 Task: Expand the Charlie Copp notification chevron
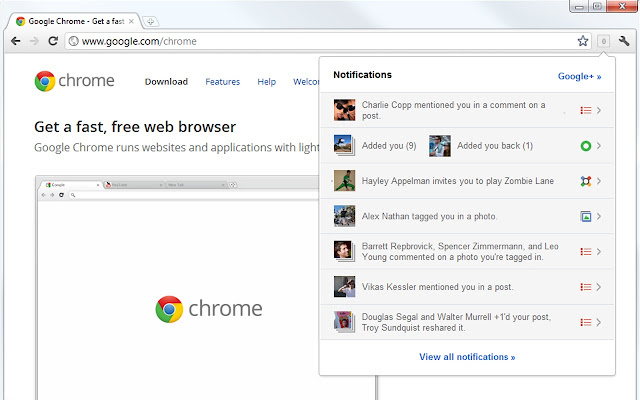pyautogui.click(x=599, y=110)
